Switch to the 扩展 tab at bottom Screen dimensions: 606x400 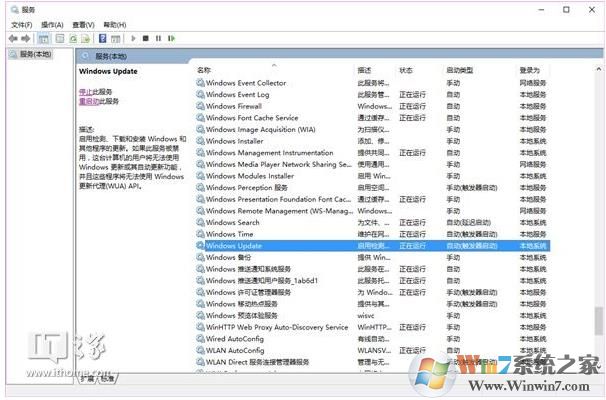(87, 378)
